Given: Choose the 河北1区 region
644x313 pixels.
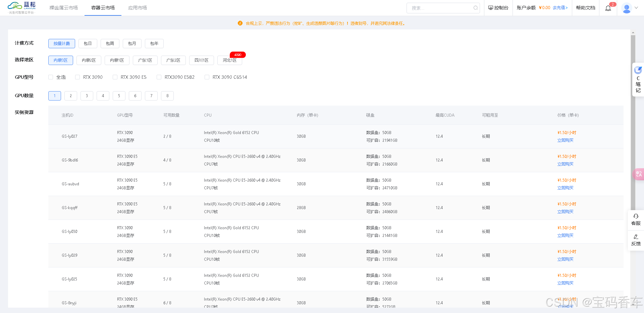Looking at the screenshot, I should pyautogui.click(x=230, y=60).
